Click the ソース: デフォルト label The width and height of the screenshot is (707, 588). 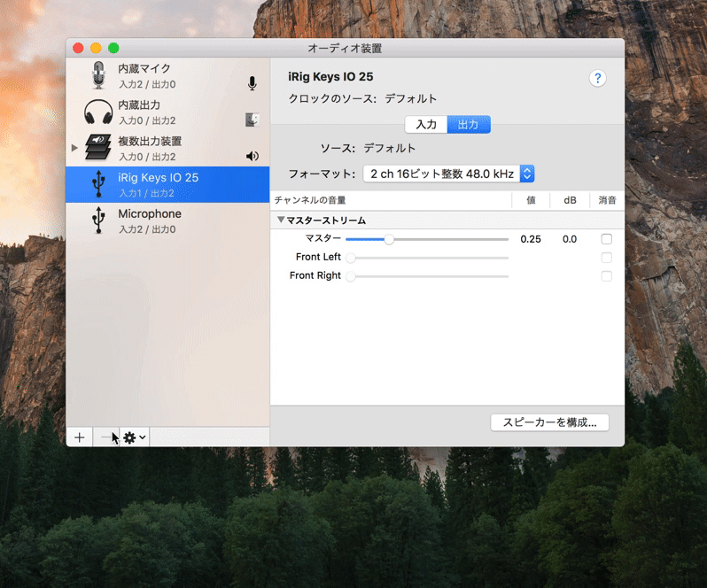[x=368, y=148]
